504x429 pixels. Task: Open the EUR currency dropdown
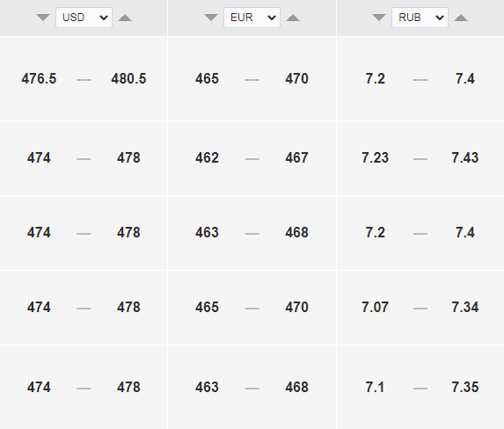pos(252,18)
